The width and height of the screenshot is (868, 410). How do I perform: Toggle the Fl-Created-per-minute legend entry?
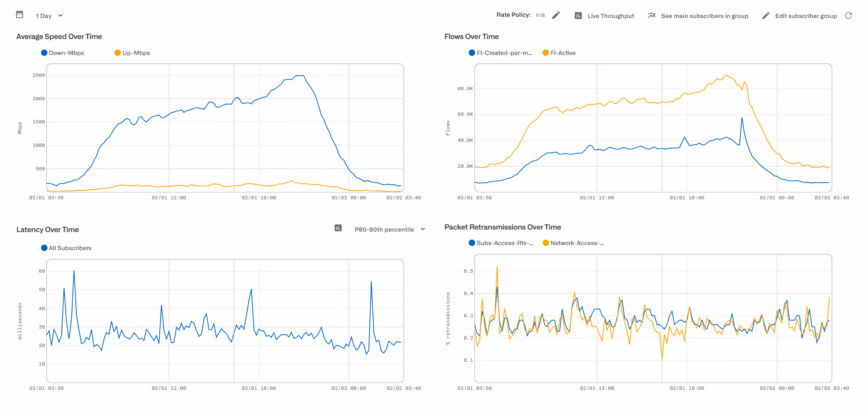(500, 53)
